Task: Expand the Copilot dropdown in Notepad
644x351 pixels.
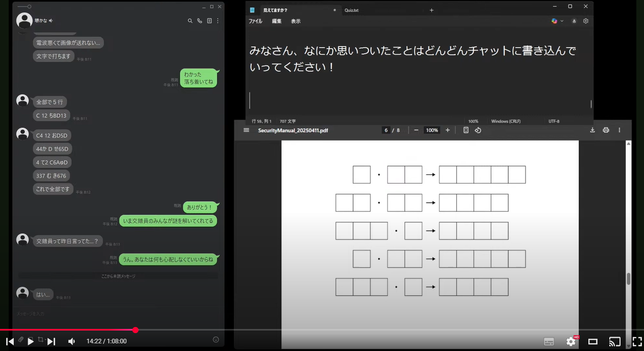Action: [562, 21]
